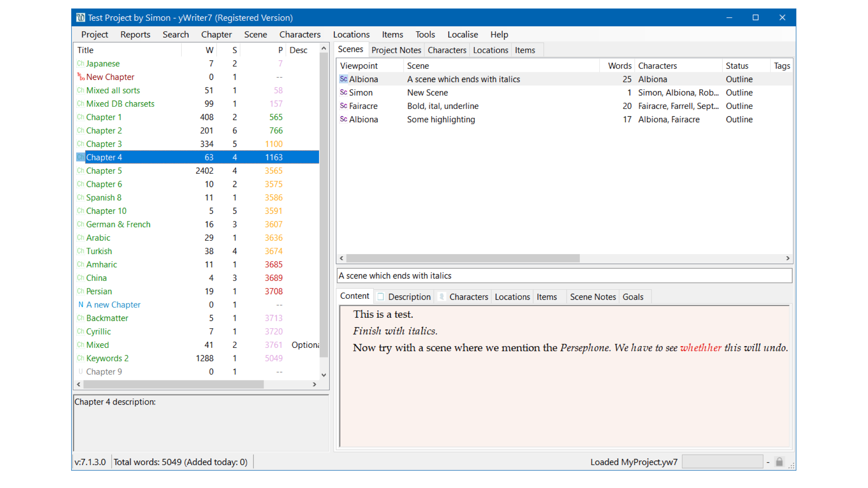Click the U icon beside "Chapter 9"
868x488 pixels.
click(81, 372)
